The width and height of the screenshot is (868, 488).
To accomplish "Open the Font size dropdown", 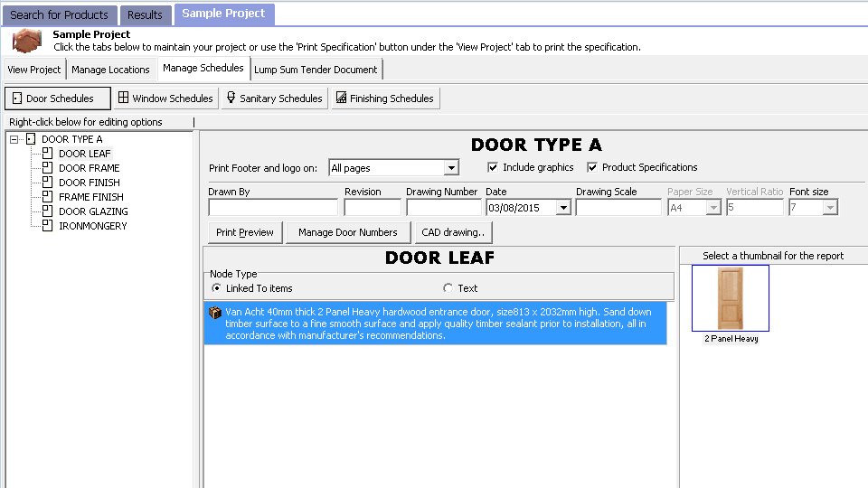I will coord(830,208).
